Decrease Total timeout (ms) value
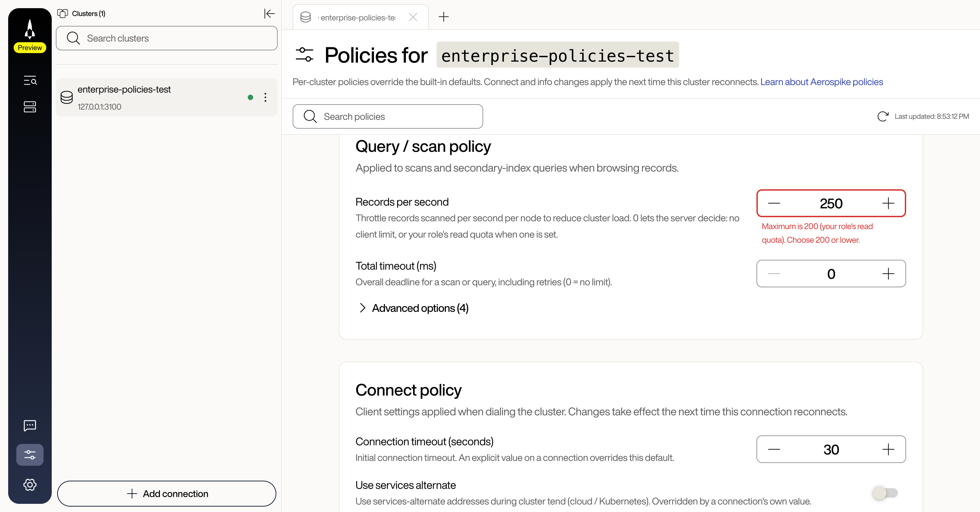Viewport: 980px width, 512px height. click(774, 274)
